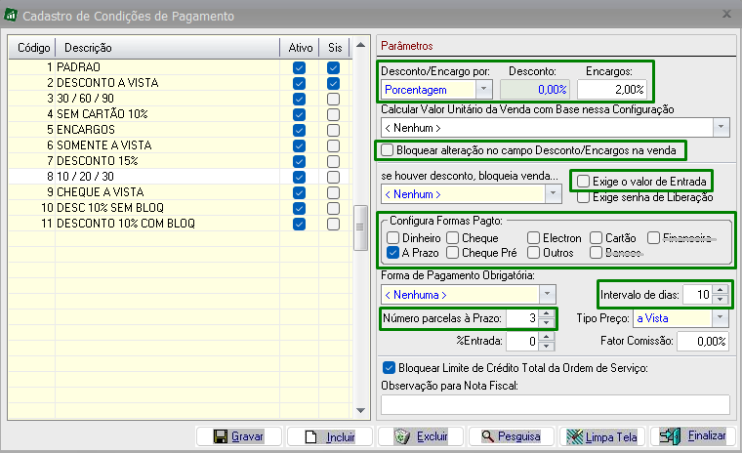Screen dimensions: 742x453
Task: Click the Gravar floppy disk icon
Action: click(x=220, y=436)
